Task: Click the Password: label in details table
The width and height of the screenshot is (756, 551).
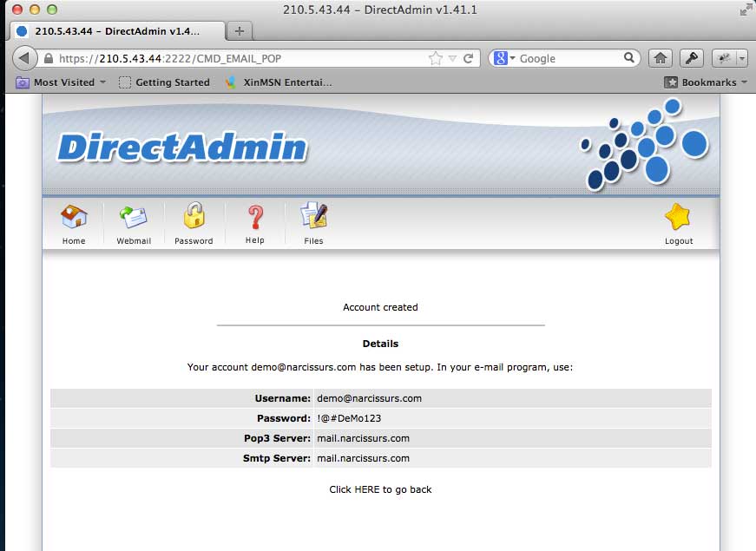Action: tap(284, 418)
